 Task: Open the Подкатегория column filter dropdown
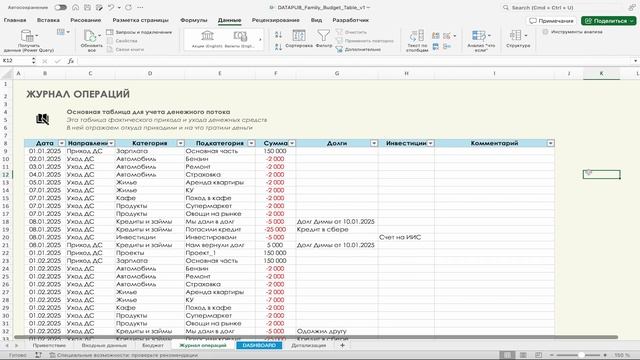[x=251, y=143]
